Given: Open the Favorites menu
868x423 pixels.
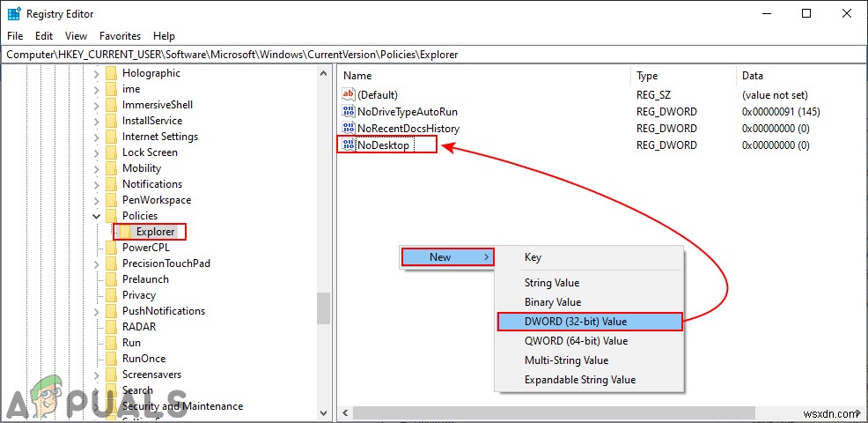Looking at the screenshot, I should (x=120, y=36).
